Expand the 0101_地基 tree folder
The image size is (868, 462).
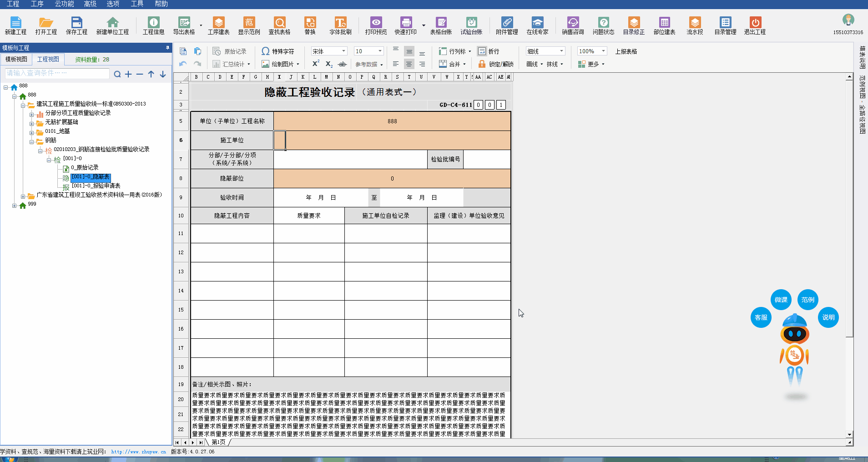pos(32,133)
